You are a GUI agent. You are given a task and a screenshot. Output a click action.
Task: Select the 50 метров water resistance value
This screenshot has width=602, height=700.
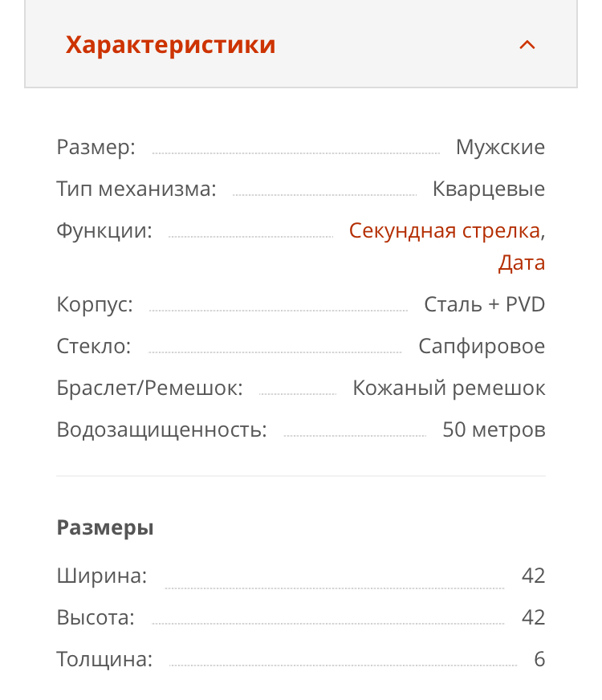494,430
